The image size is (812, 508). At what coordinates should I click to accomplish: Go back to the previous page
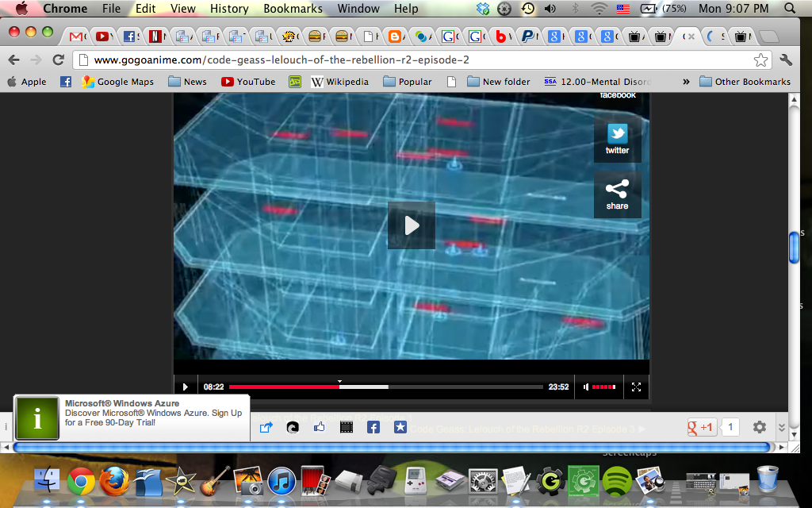click(14, 60)
